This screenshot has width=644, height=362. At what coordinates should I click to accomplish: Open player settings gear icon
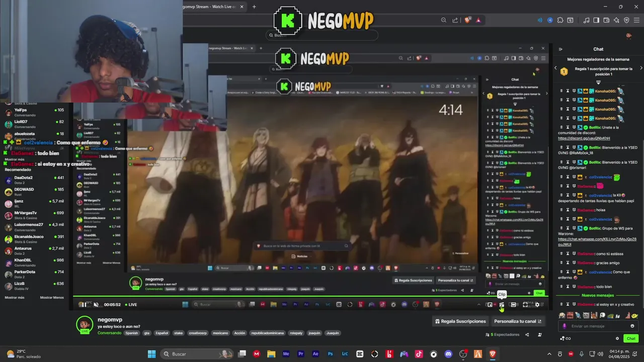pyautogui.click(x=537, y=305)
